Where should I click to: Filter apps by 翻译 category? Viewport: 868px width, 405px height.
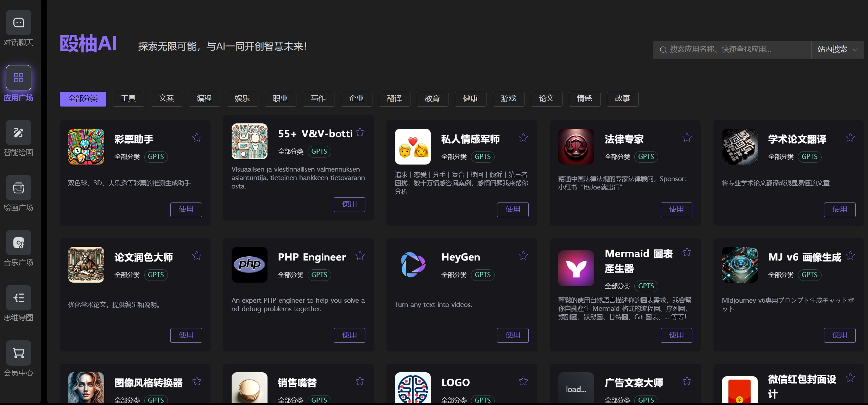click(395, 99)
